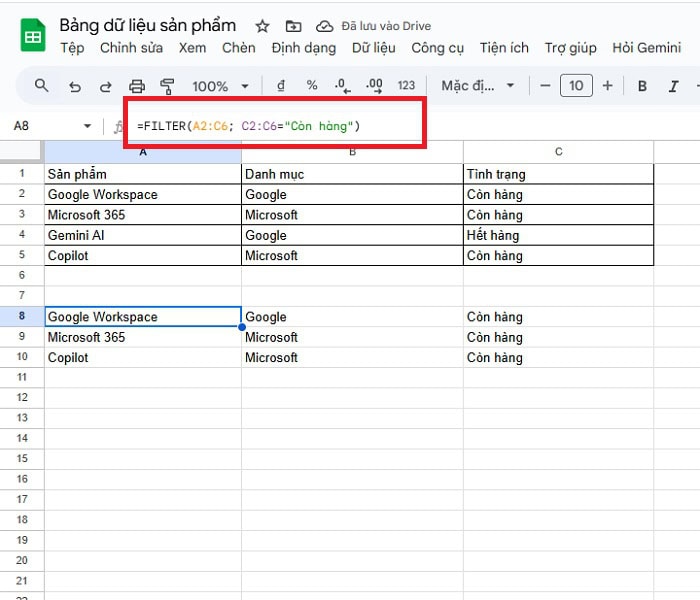Image resolution: width=700 pixels, height=600 pixels.
Task: Open the Hỏi Gemini menu
Action: tap(646, 48)
